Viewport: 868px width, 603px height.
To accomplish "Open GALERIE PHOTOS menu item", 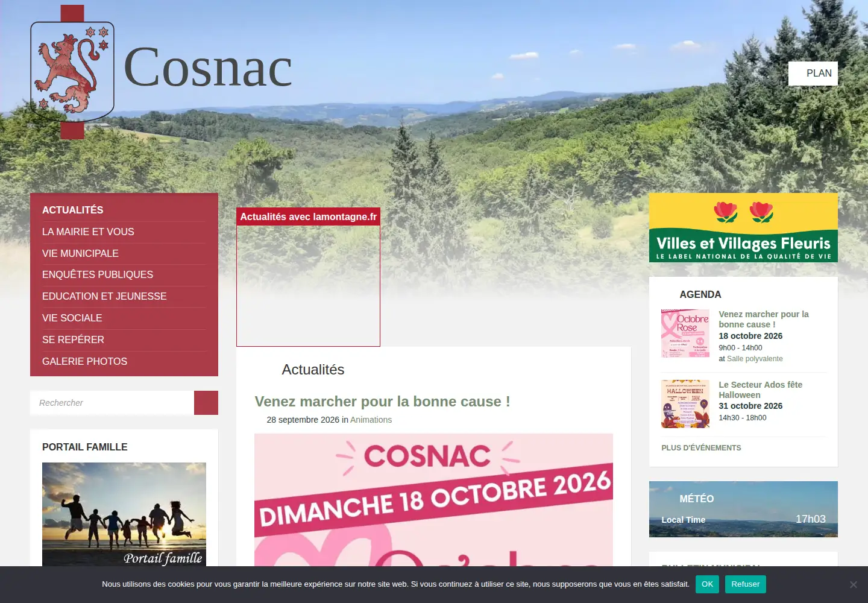I will coord(84,361).
